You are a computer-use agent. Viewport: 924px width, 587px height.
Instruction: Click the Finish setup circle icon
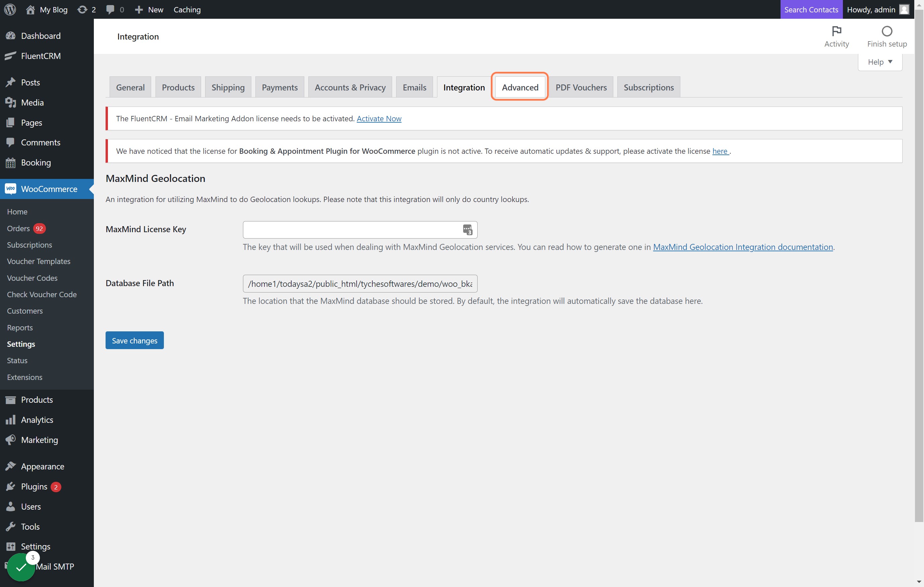(886, 31)
